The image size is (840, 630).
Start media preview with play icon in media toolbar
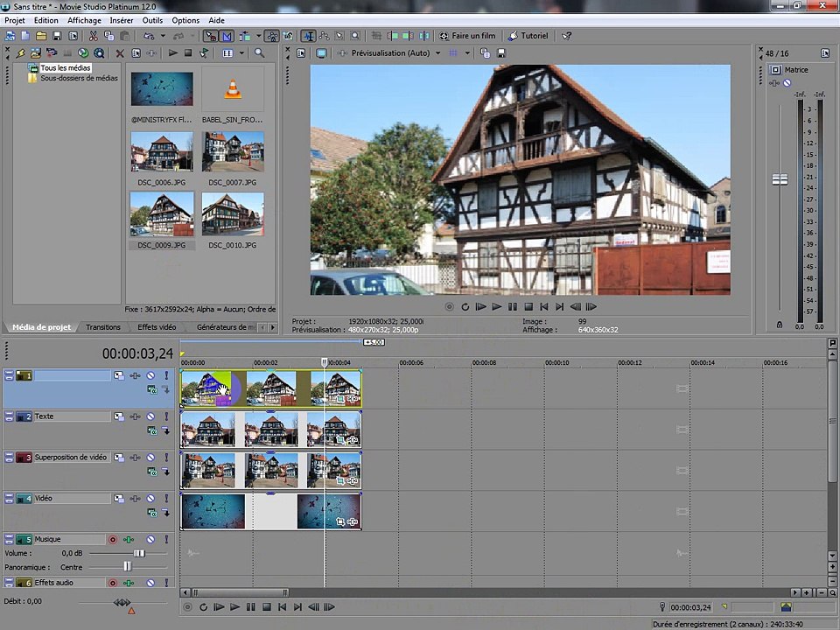click(172, 53)
